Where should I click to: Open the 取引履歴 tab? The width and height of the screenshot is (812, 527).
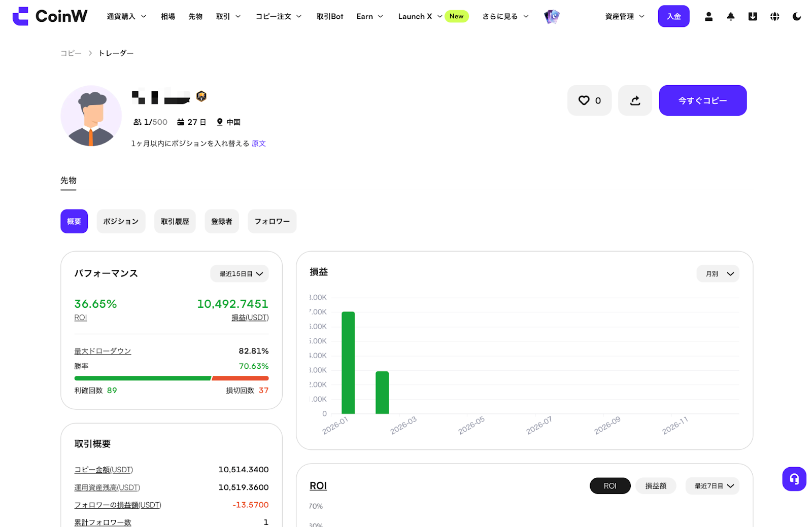tap(175, 222)
